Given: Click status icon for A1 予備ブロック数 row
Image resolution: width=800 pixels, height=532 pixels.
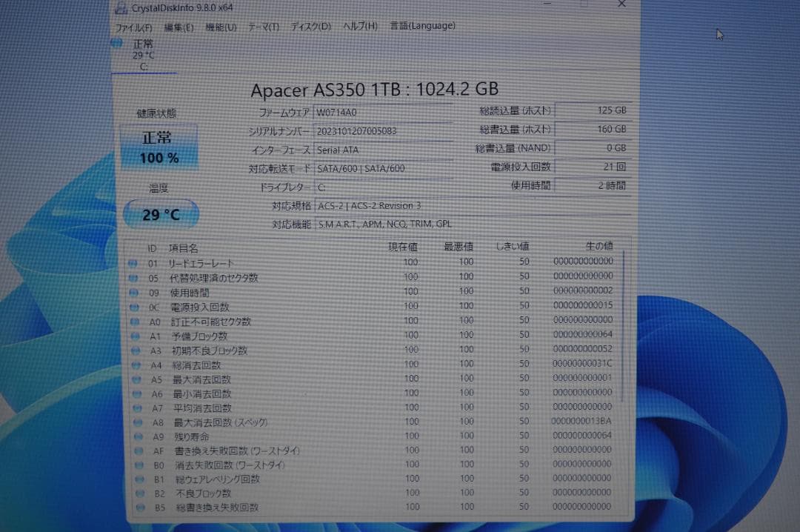Looking at the screenshot, I should pyautogui.click(x=136, y=336).
